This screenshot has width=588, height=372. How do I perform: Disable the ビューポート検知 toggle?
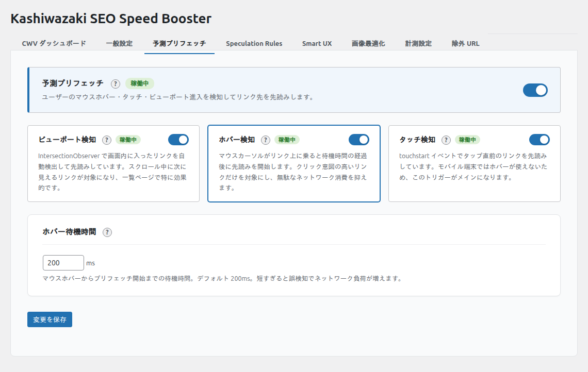[x=178, y=140]
